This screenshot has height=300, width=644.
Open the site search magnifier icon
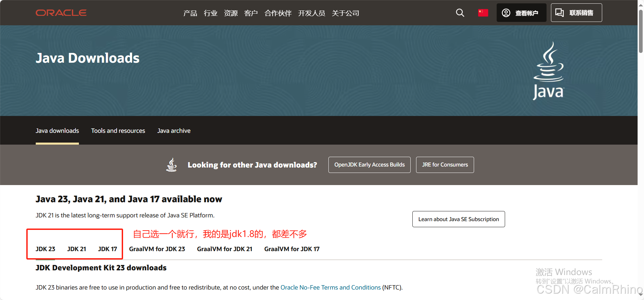[x=460, y=13]
